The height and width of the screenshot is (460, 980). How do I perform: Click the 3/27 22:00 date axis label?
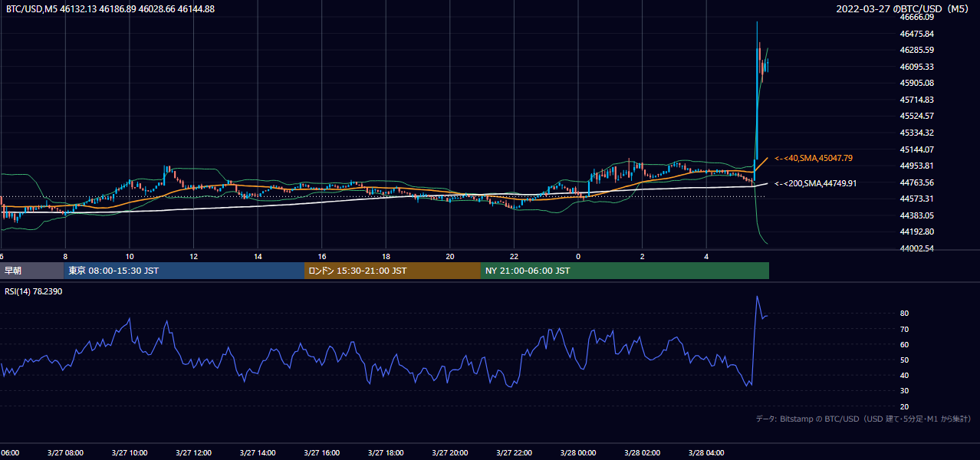tap(514, 453)
